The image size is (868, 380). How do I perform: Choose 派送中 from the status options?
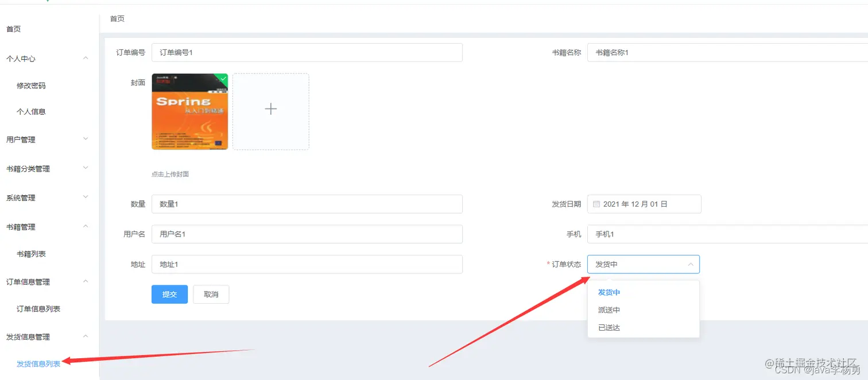(x=644, y=310)
